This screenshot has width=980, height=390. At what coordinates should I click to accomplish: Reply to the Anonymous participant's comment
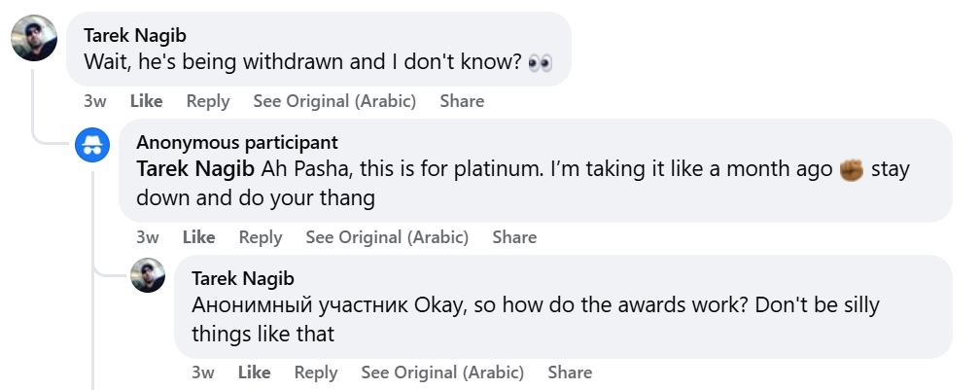(261, 237)
